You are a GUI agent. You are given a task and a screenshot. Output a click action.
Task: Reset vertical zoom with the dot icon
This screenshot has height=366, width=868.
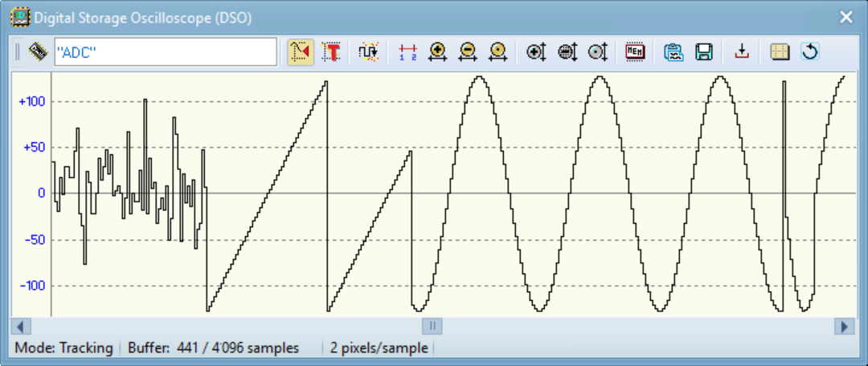pos(597,52)
